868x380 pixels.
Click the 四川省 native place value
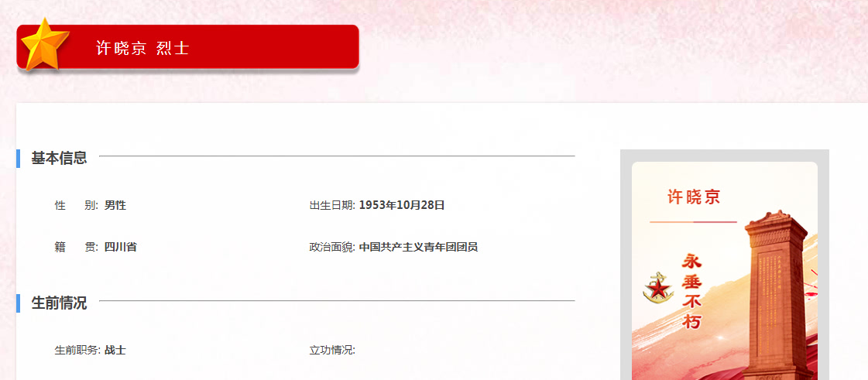(x=120, y=247)
